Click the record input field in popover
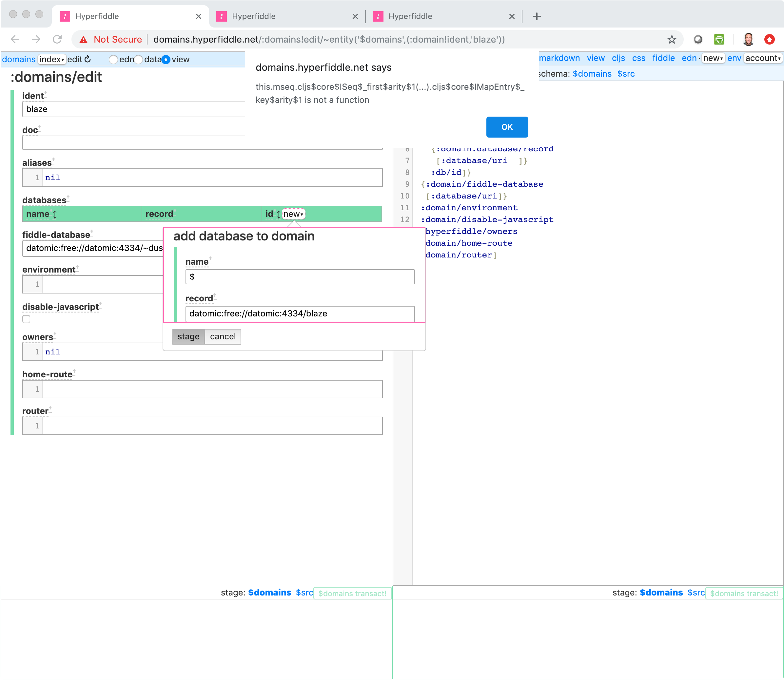Screen dimensions: 784x680 point(300,314)
